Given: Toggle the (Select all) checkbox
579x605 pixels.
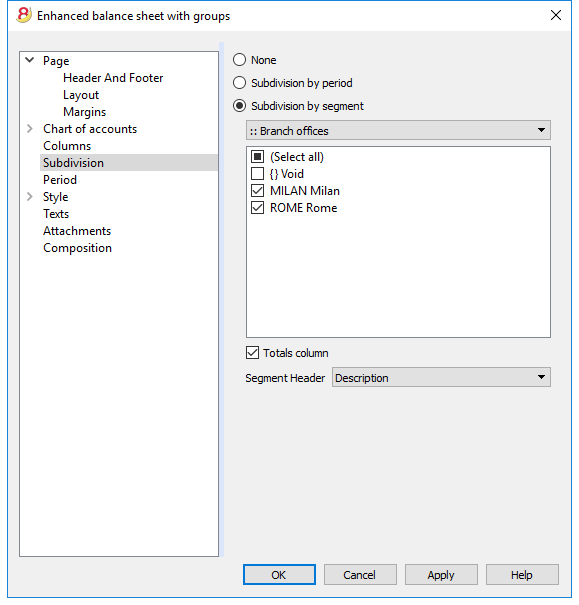Looking at the screenshot, I should click(x=257, y=157).
